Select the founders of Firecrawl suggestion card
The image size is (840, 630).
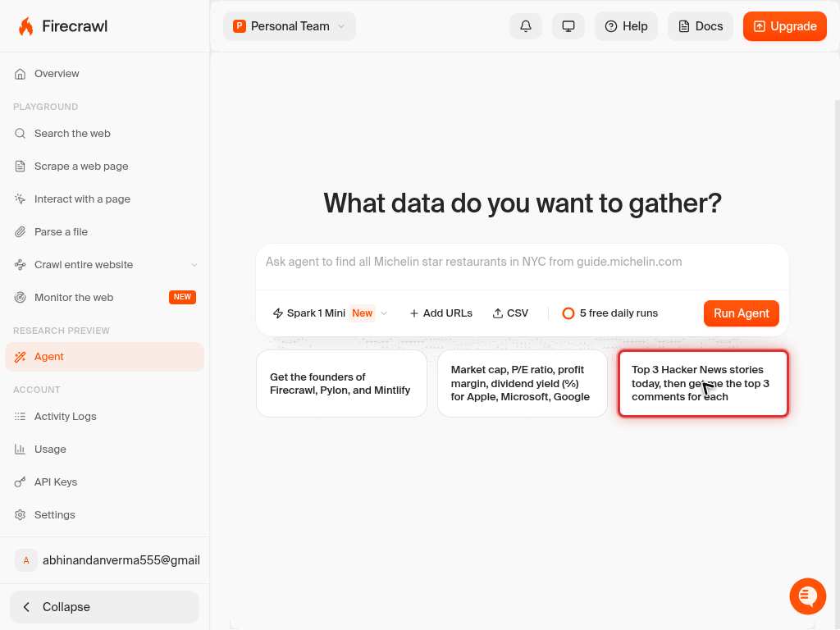point(341,384)
